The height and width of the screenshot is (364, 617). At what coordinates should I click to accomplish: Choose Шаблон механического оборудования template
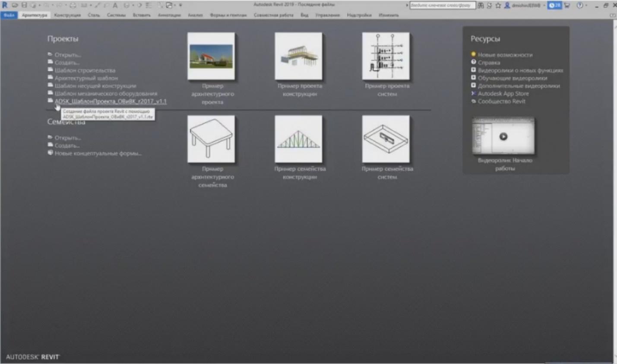106,94
